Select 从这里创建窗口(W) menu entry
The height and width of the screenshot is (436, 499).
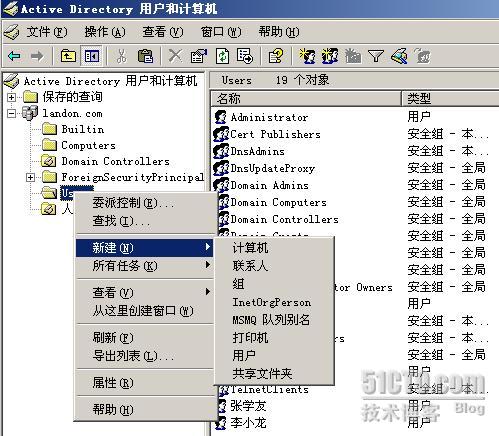(145, 311)
